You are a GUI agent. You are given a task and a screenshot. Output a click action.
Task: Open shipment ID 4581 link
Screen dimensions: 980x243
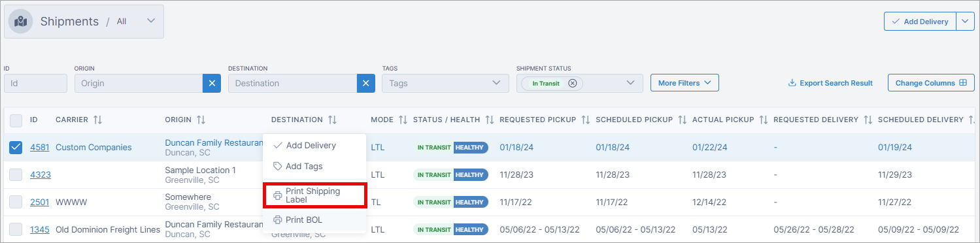click(x=39, y=148)
